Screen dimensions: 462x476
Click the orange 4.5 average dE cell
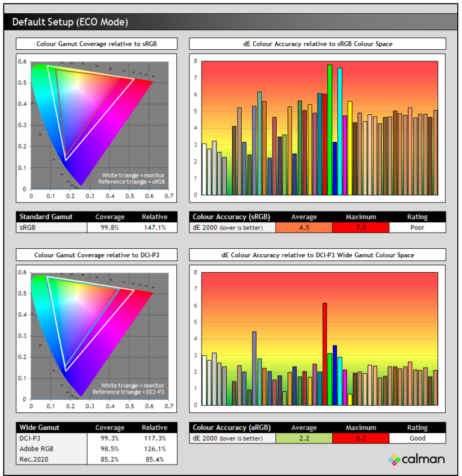304,227
